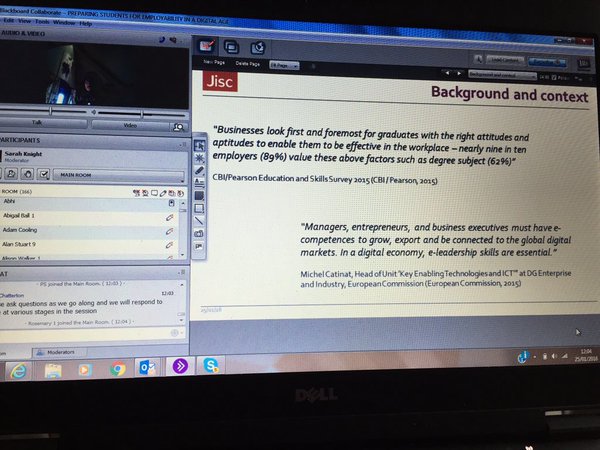The height and width of the screenshot is (450, 600).
Task: Choose the whiteboard selector arrow tool
Action: [199, 146]
